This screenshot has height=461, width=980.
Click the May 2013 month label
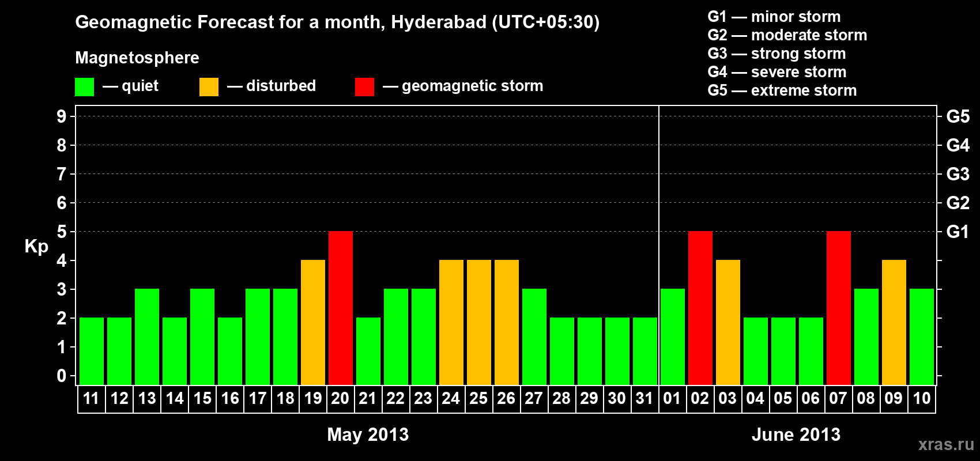pos(368,434)
